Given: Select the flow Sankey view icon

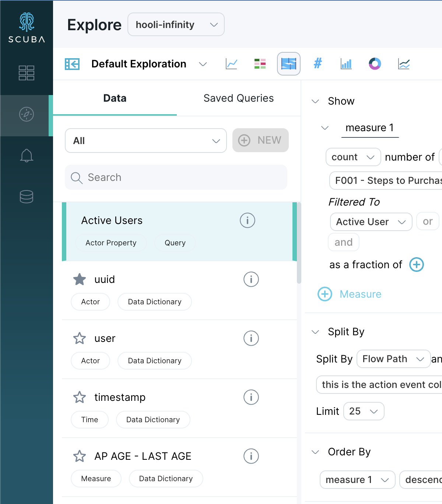Looking at the screenshot, I should pos(289,64).
